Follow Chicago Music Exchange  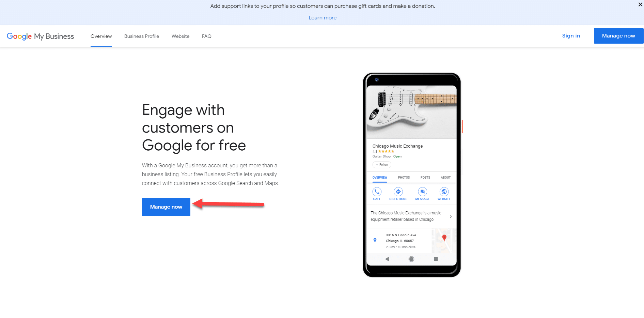pos(381,165)
